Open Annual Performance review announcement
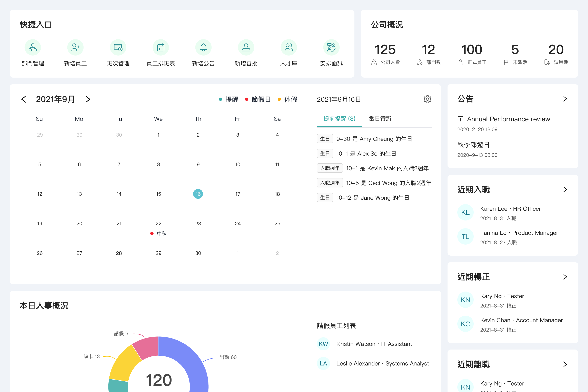 pyautogui.click(x=509, y=119)
